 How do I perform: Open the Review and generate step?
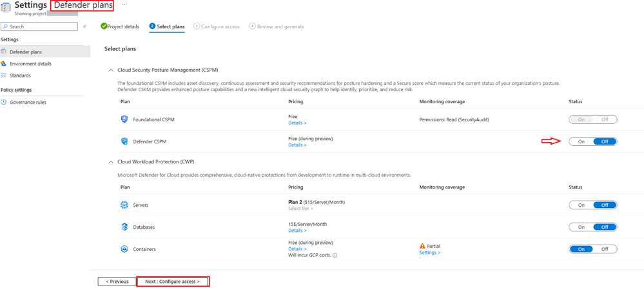[277, 26]
